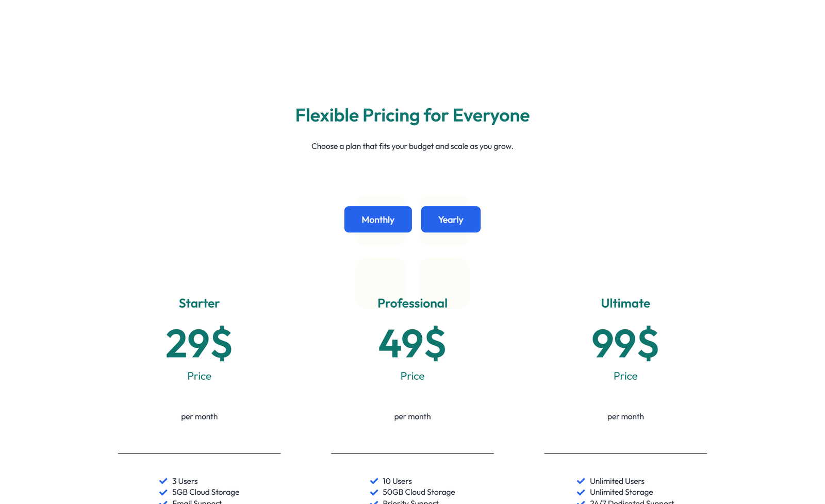Image resolution: width=825 pixels, height=504 pixels.
Task: Click the subtitle about choosing a plan
Action: click(412, 146)
